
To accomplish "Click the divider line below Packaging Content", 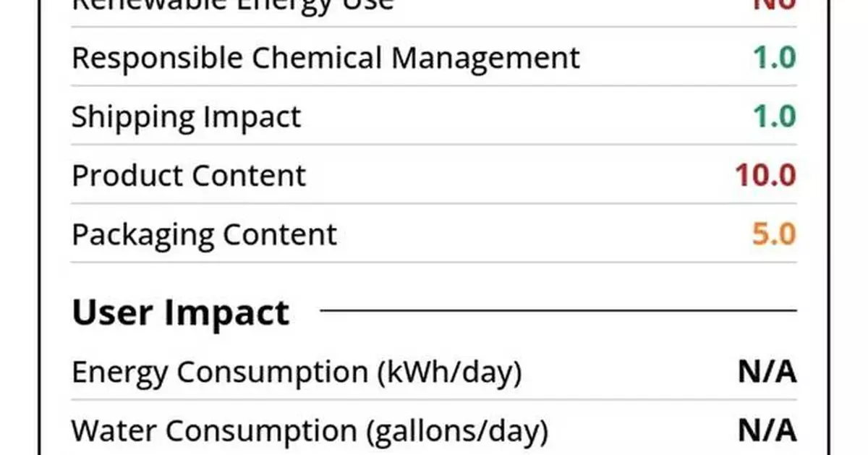I will [x=434, y=263].
